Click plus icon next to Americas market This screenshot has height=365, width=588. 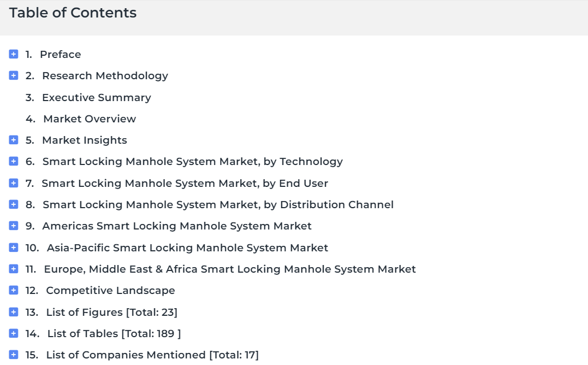click(x=14, y=226)
